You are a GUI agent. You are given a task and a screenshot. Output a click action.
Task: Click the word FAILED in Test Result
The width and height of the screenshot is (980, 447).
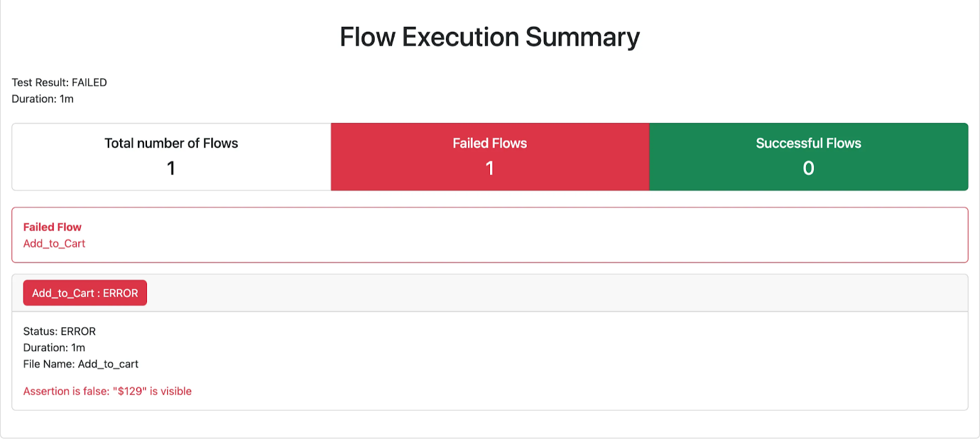(x=89, y=83)
